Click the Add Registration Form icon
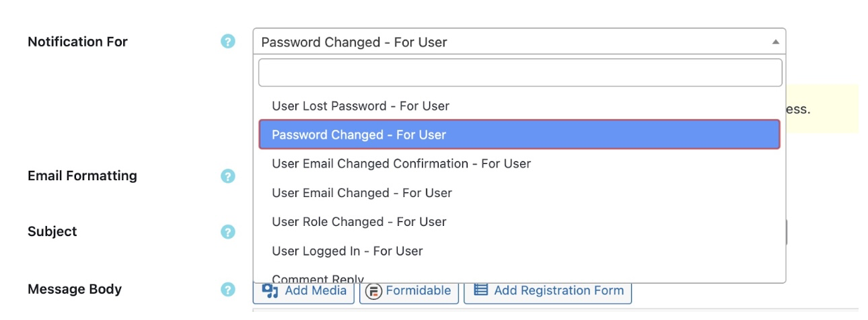 coord(480,290)
